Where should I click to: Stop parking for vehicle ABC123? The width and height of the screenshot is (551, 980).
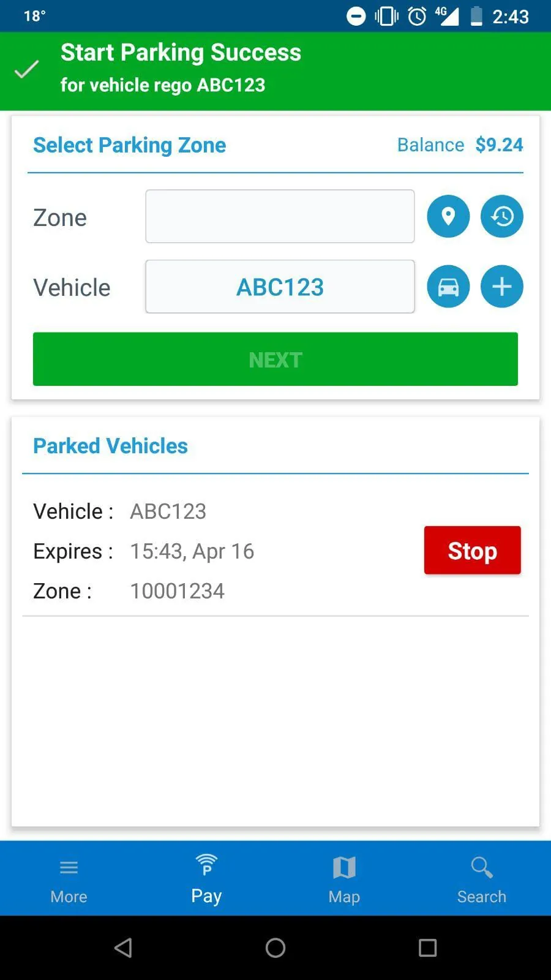472,550
